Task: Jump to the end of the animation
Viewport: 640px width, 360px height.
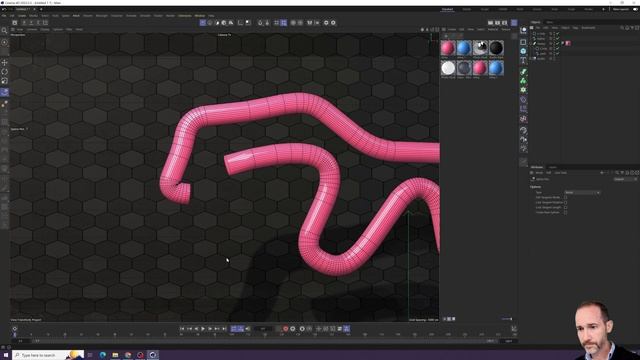Action: click(x=224, y=329)
